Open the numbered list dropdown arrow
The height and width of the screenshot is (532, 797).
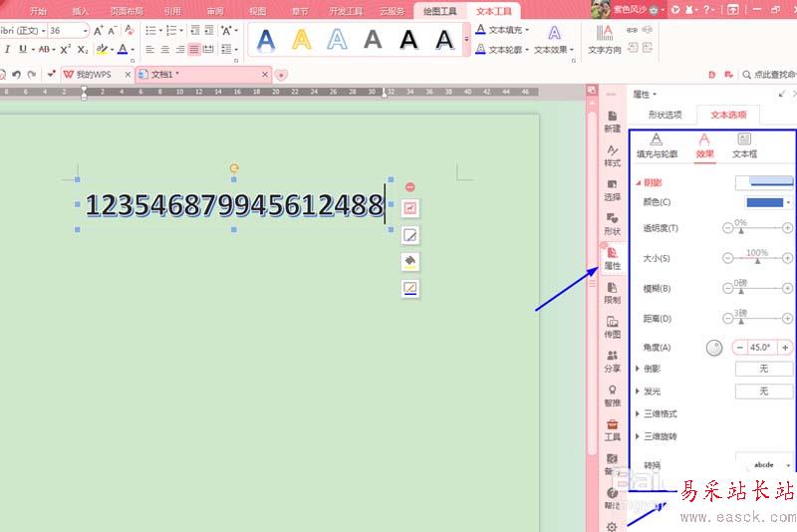click(181, 31)
